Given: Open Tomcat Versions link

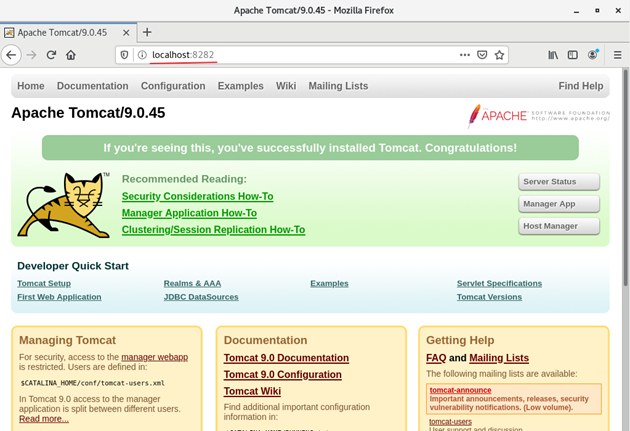Looking at the screenshot, I should coord(489,297).
